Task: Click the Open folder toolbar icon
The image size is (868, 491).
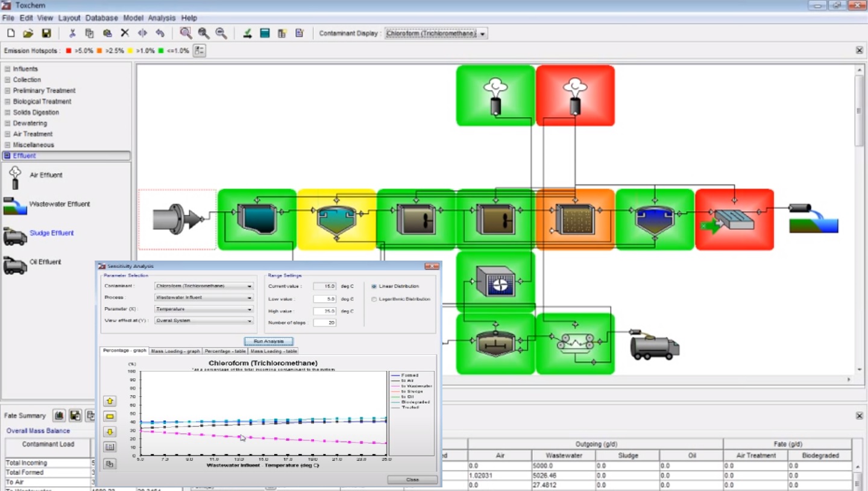Action: click(x=28, y=33)
